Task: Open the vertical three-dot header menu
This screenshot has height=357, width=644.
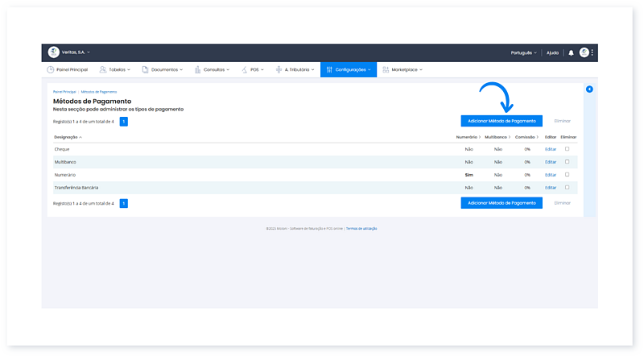Action: coord(592,52)
